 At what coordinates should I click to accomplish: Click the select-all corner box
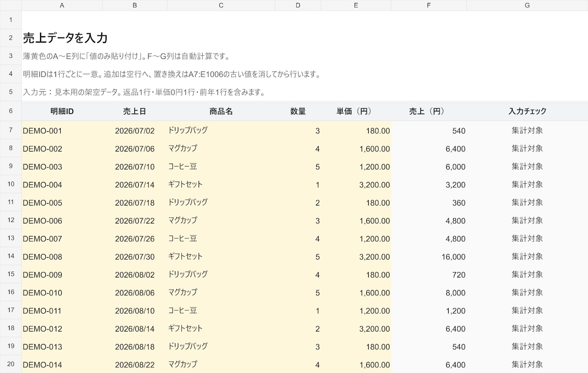click(x=11, y=5)
